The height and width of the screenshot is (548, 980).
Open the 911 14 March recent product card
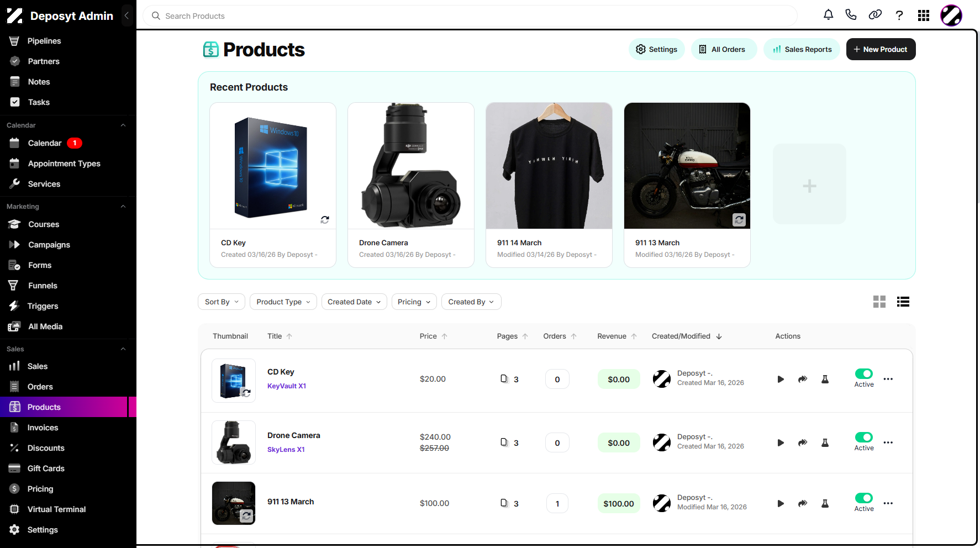click(549, 185)
